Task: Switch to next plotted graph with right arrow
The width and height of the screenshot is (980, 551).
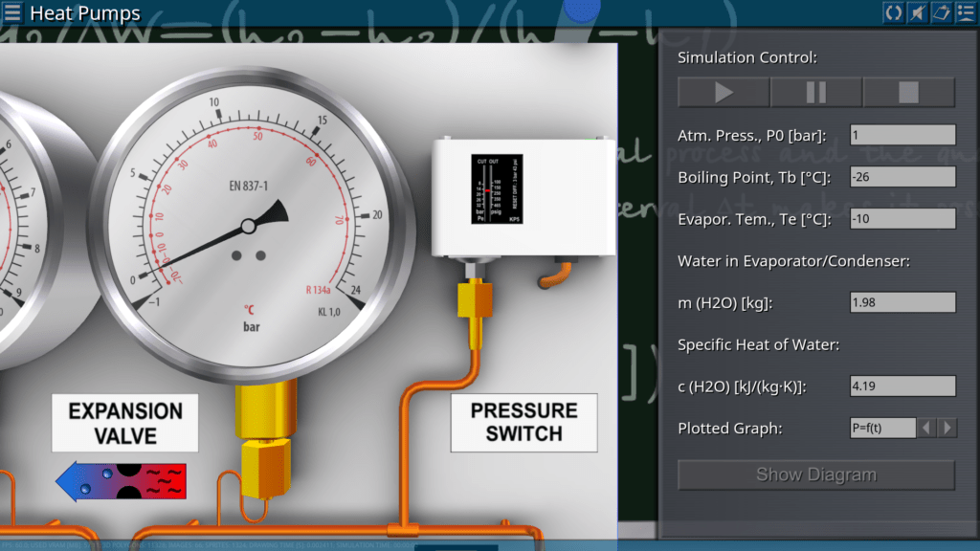Action: pos(947,428)
